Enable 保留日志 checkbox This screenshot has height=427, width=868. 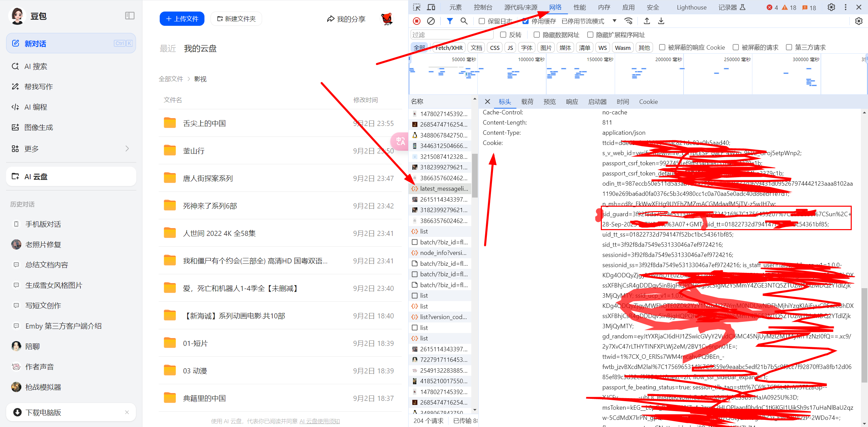(x=481, y=21)
